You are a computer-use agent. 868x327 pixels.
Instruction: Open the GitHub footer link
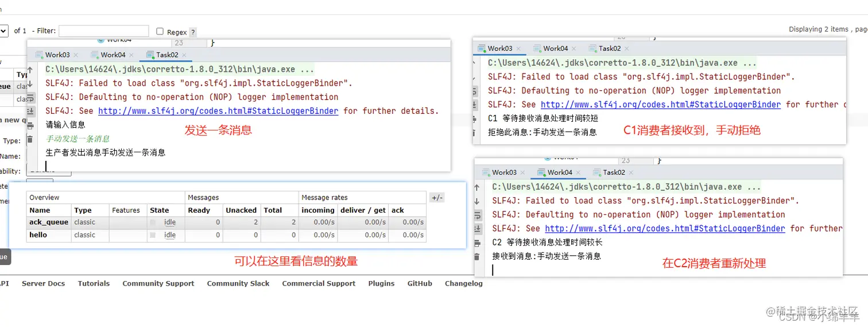420,284
